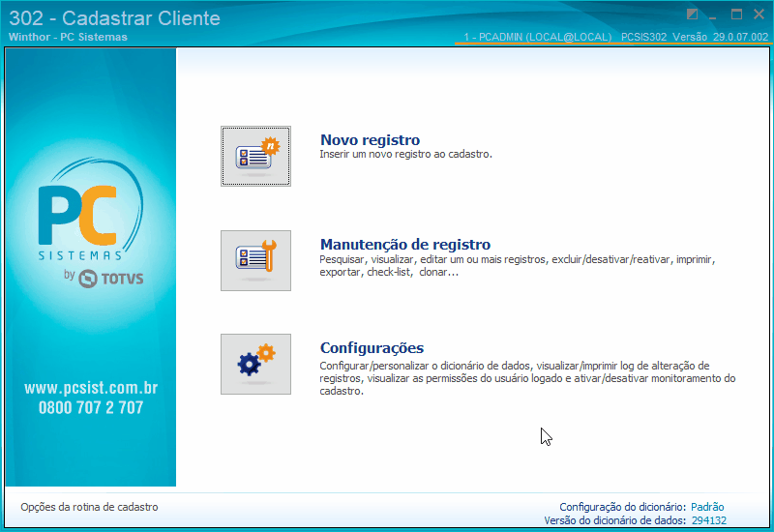Click the 'Configuração do dicionário:' label
Viewport: 774px width, 532px height.
tap(622, 507)
